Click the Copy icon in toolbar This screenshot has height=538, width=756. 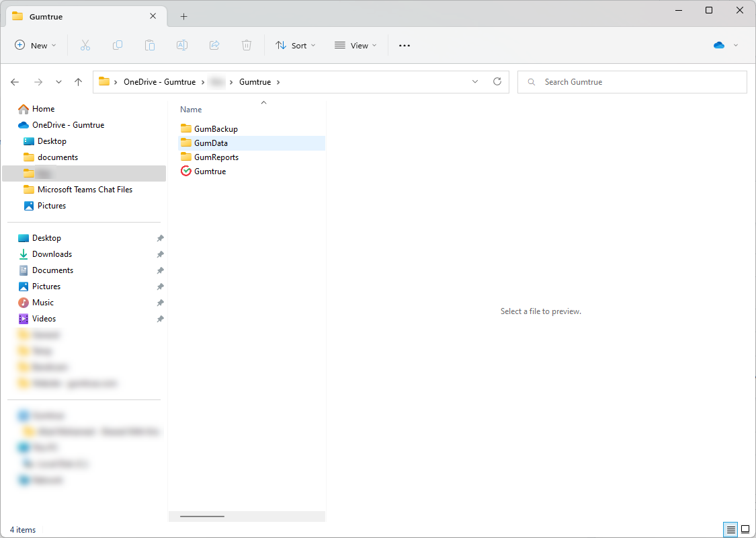117,45
